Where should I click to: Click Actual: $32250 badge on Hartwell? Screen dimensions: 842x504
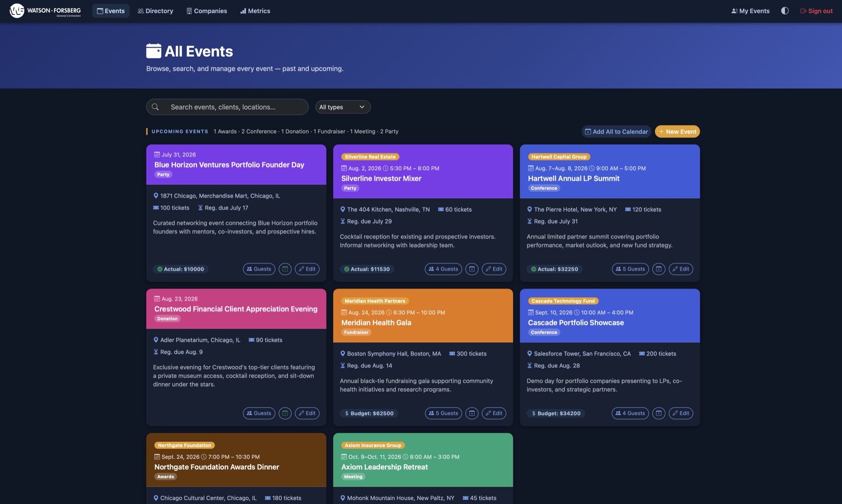[554, 269]
